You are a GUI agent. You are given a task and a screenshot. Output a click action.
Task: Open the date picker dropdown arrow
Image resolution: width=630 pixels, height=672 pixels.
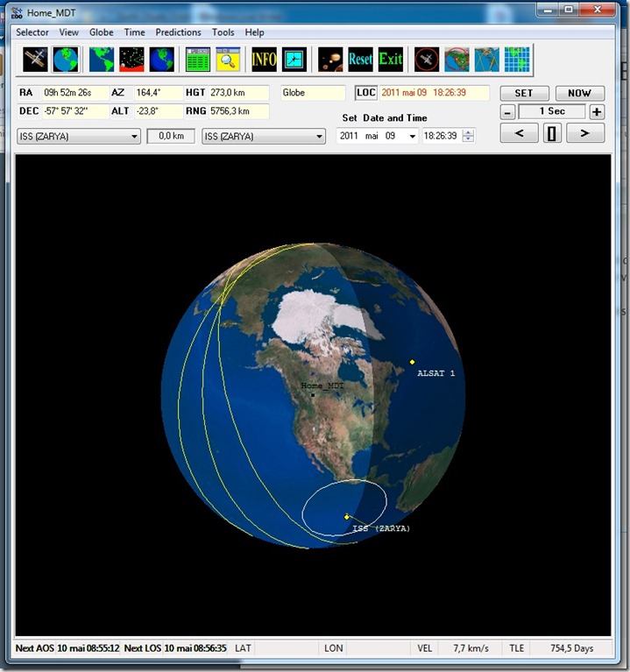pyautogui.click(x=413, y=137)
